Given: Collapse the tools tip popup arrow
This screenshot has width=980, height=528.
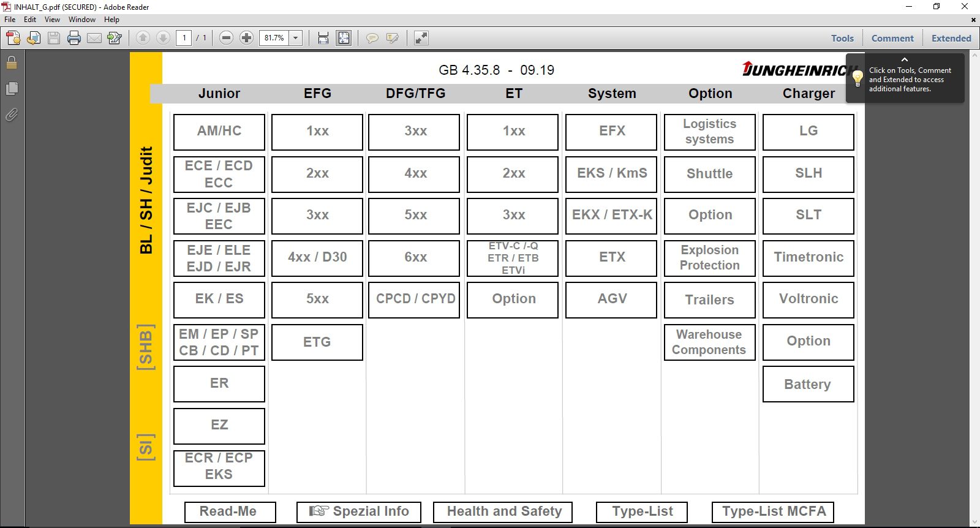Looking at the screenshot, I should [x=905, y=59].
